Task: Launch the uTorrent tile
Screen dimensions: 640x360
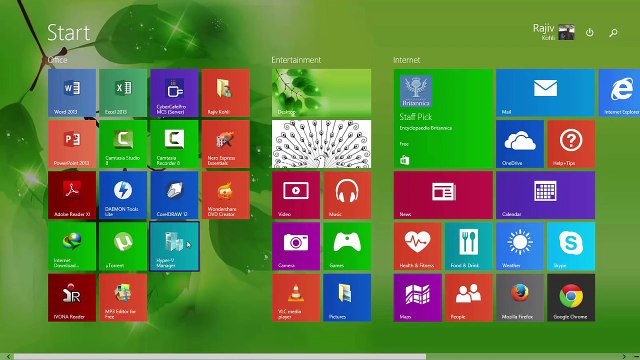Action: tap(123, 247)
